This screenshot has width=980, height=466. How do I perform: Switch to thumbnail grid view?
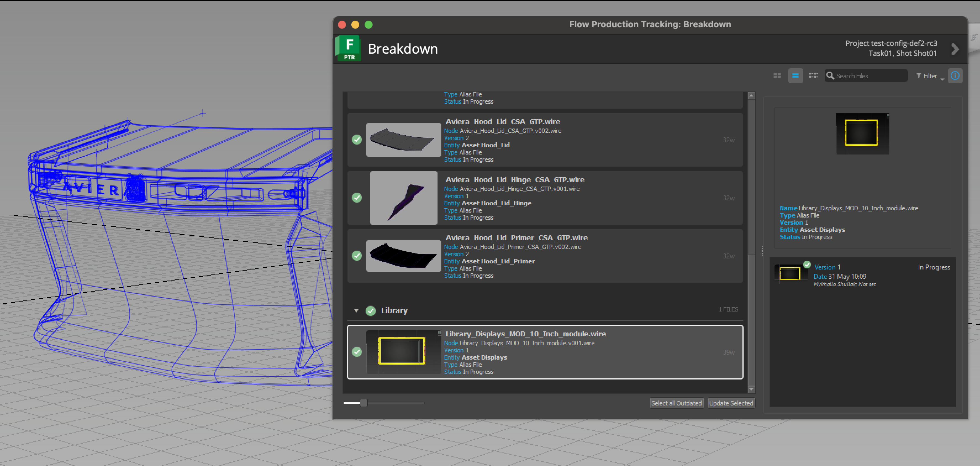click(777, 76)
